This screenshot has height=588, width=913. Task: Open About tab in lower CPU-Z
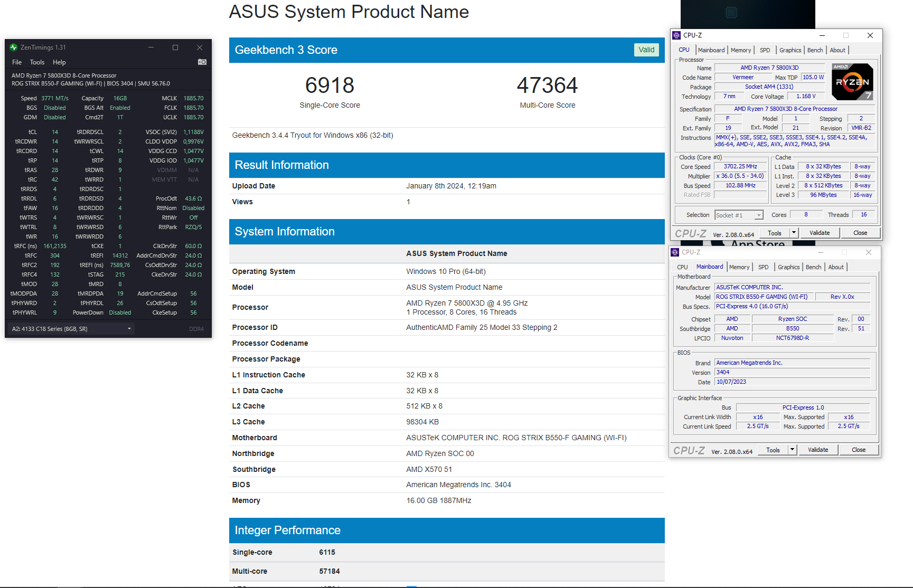click(x=836, y=267)
